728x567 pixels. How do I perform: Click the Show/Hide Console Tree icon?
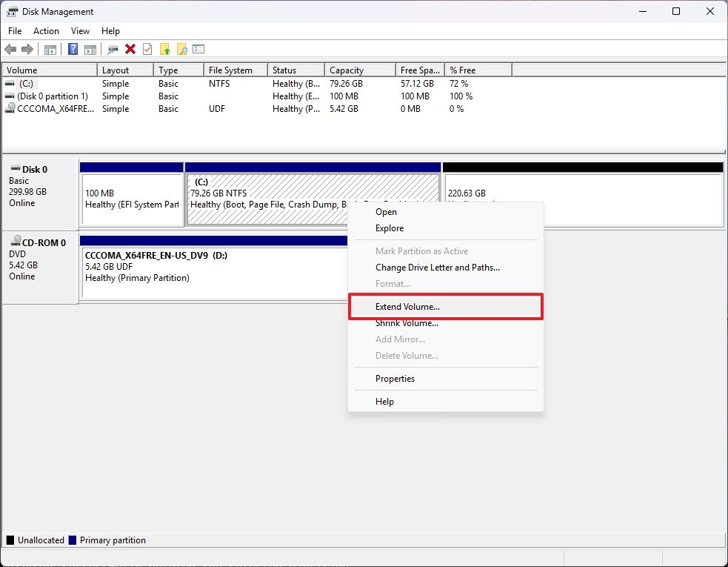pyautogui.click(x=50, y=50)
